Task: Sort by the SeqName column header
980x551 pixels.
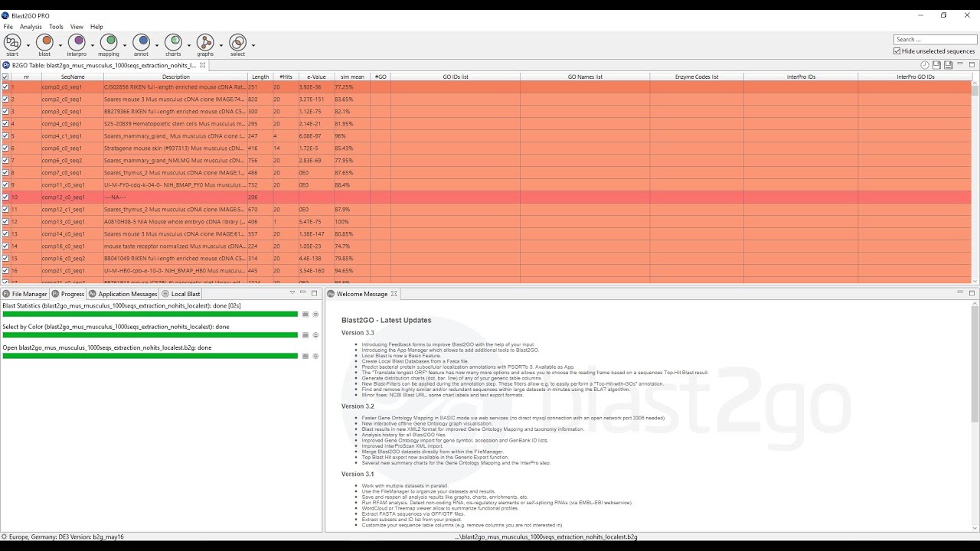Action: pos(73,77)
